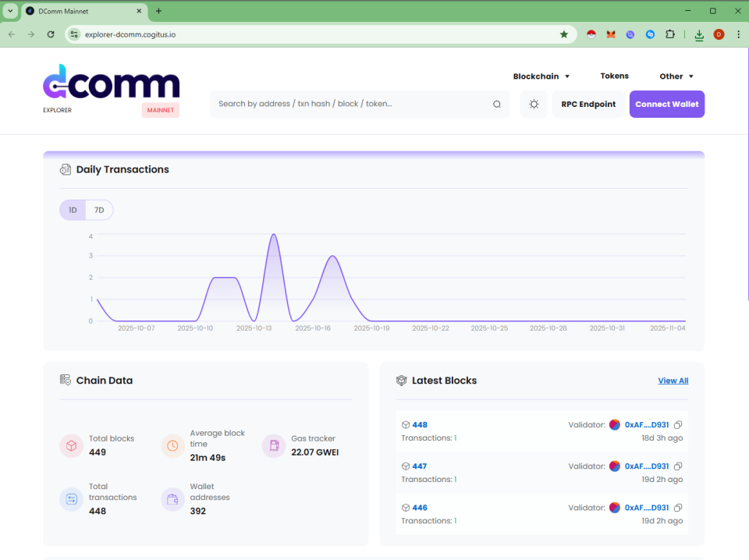Click validator avatar in block 446 row
The width and height of the screenshot is (749, 560).
click(x=615, y=508)
